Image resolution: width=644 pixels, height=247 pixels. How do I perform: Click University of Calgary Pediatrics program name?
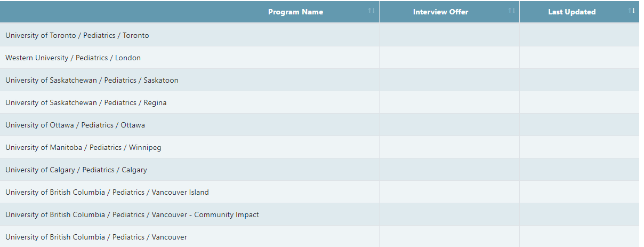click(76, 170)
